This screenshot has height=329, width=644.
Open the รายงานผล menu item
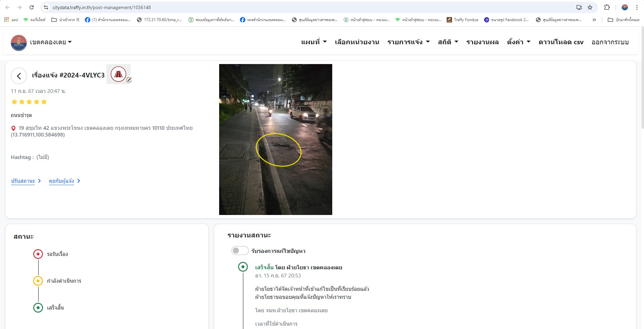click(x=482, y=42)
